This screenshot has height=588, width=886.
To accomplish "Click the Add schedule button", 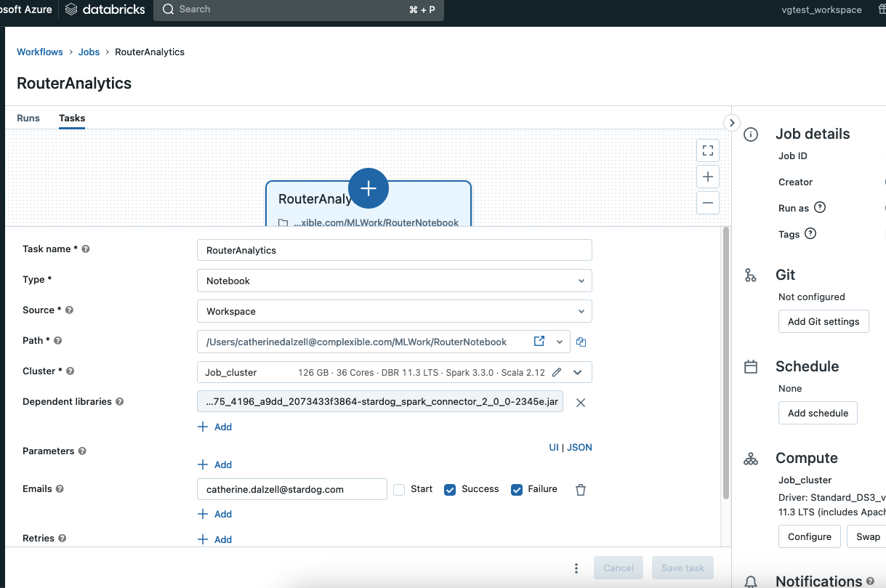I will (x=818, y=413).
